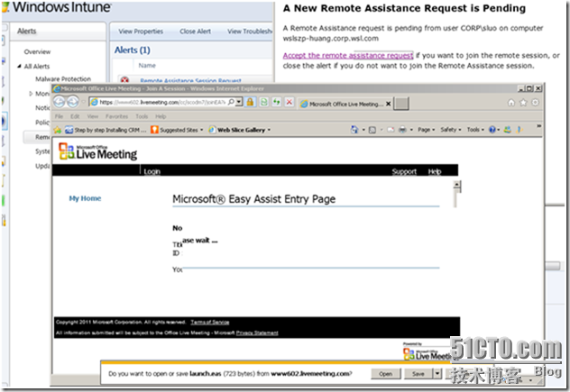This screenshot has height=392, width=570.
Task: Click the Live Meeting logo
Action: (97, 151)
